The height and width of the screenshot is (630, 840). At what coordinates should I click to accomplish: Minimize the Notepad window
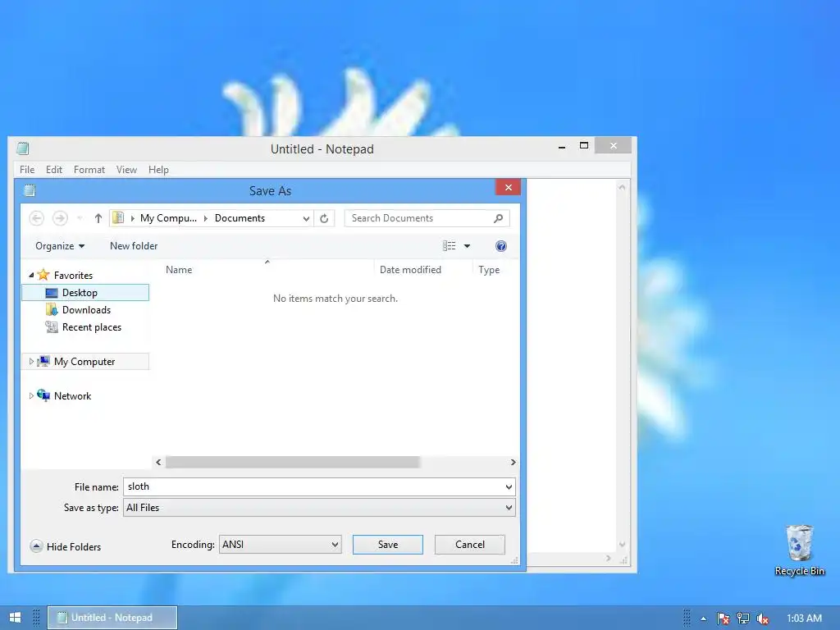point(561,146)
